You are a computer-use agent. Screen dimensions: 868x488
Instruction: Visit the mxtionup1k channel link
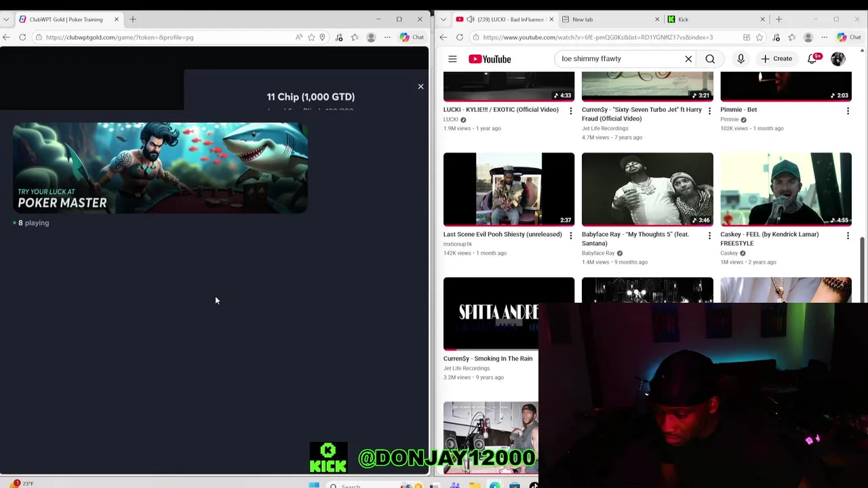click(458, 244)
